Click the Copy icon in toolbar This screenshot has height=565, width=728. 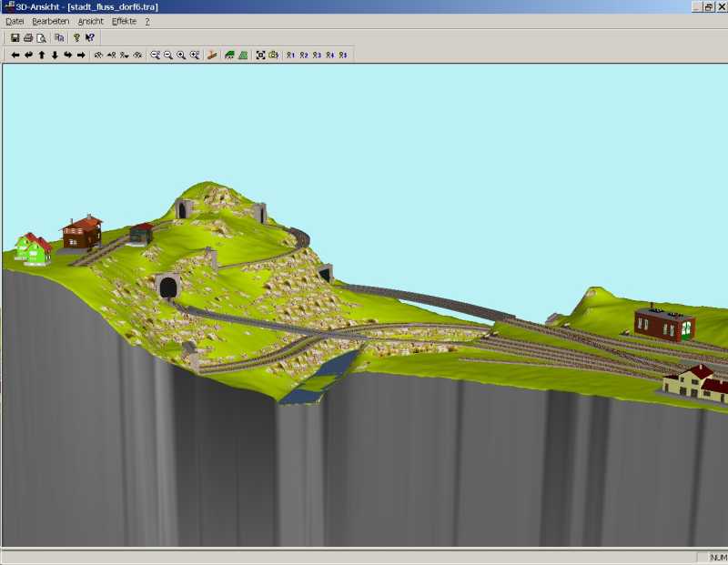(x=59, y=37)
